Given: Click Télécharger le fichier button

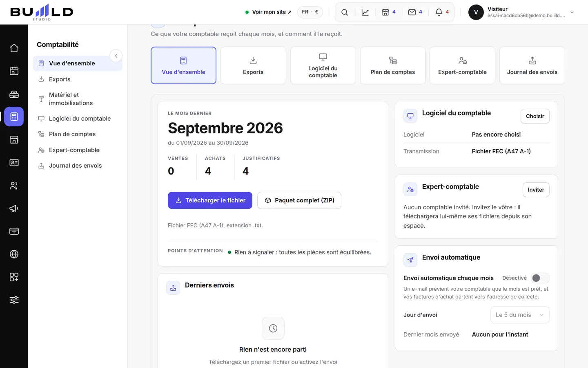Looking at the screenshot, I should tap(210, 200).
